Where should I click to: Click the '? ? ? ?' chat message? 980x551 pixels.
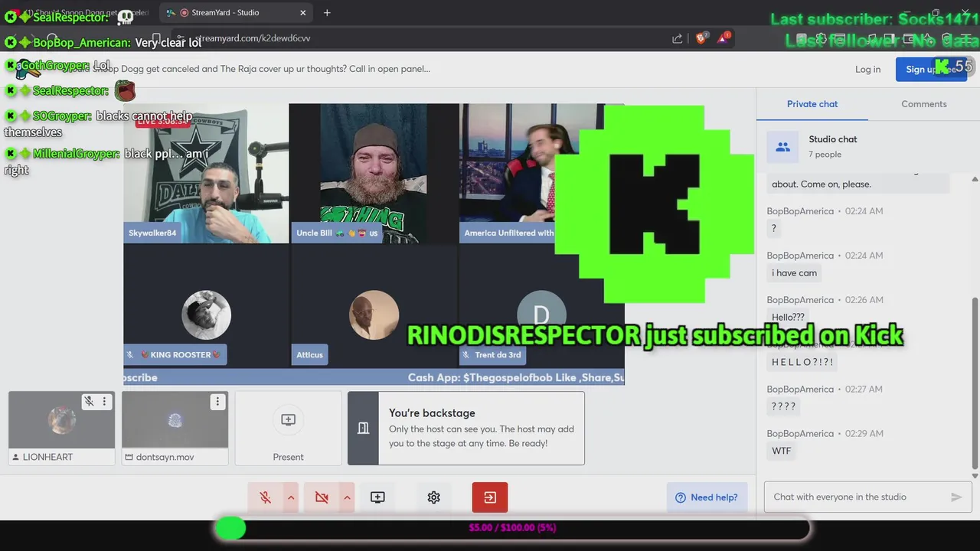[783, 406]
